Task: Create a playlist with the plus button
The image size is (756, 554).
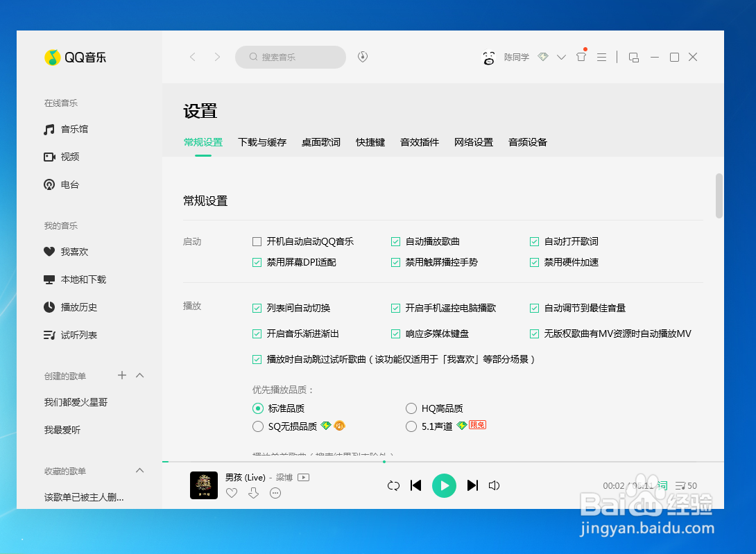Action: point(121,375)
